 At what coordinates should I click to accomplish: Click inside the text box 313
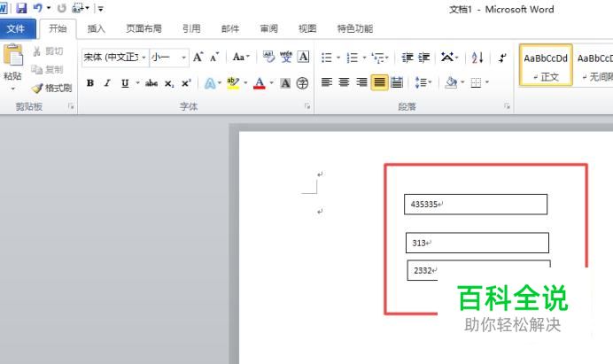point(477,243)
